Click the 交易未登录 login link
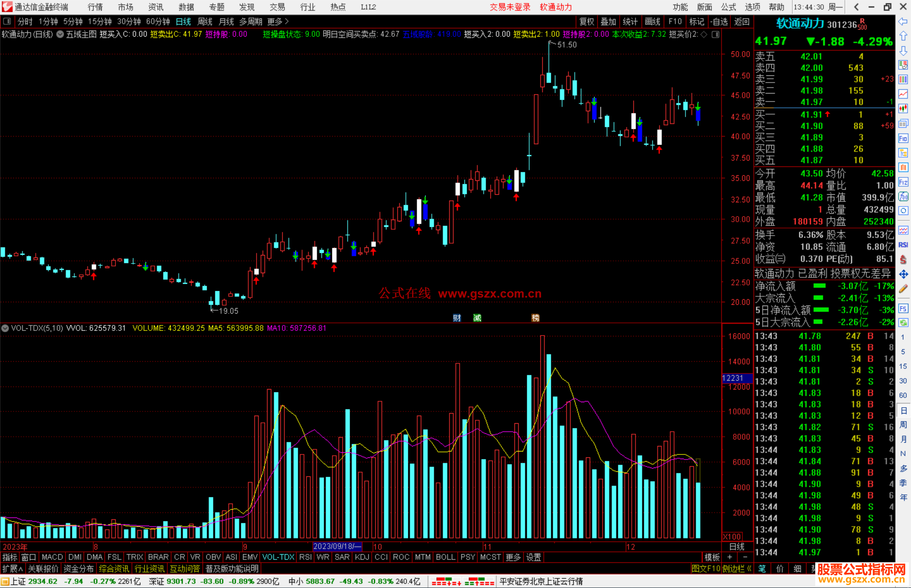The height and width of the screenshot is (588, 911). pyautogui.click(x=510, y=7)
